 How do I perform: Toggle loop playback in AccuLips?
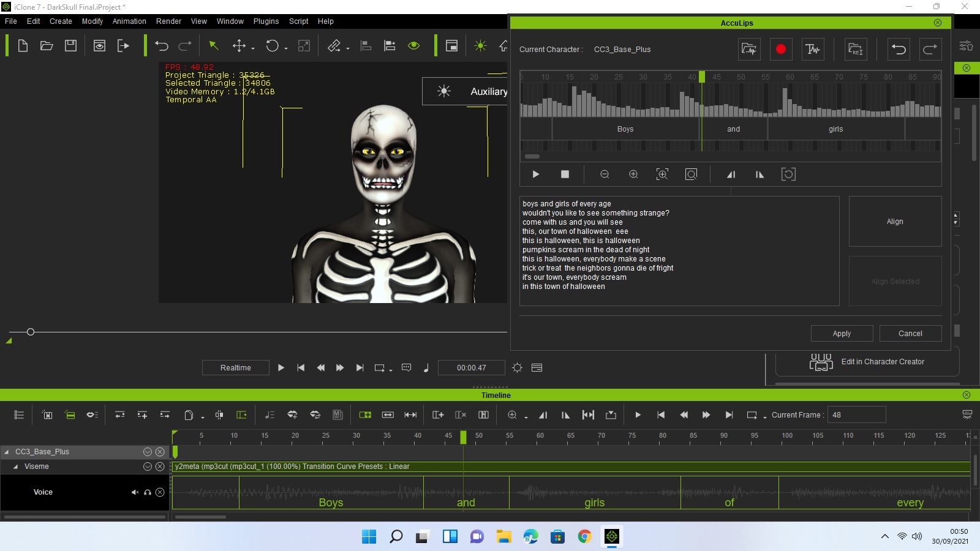[x=788, y=174]
